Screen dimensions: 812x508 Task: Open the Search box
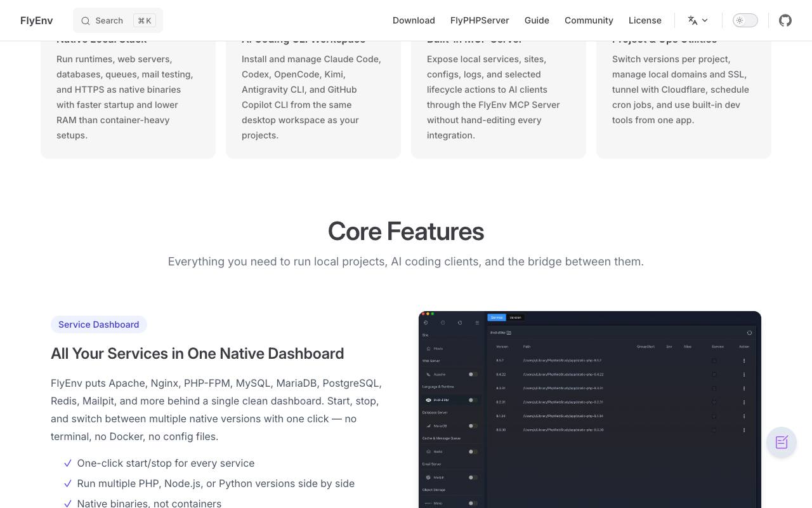pyautogui.click(x=118, y=20)
